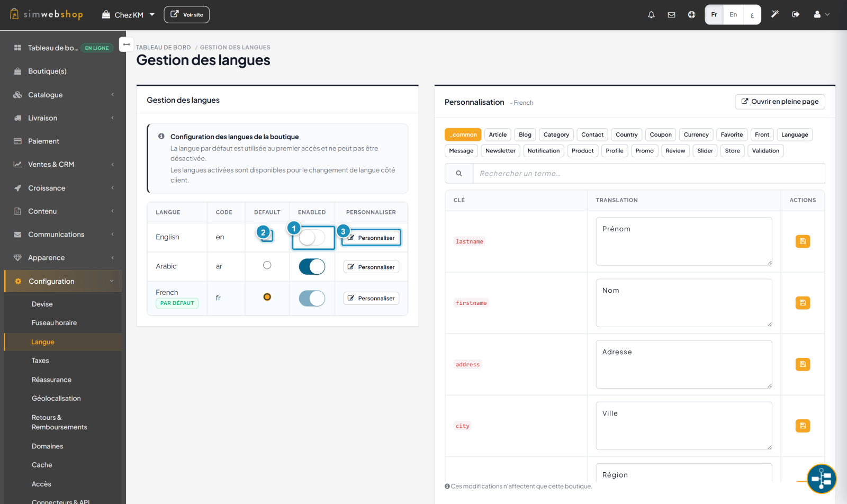
Task: Save the lastname translation with orange icon
Action: pos(803,241)
